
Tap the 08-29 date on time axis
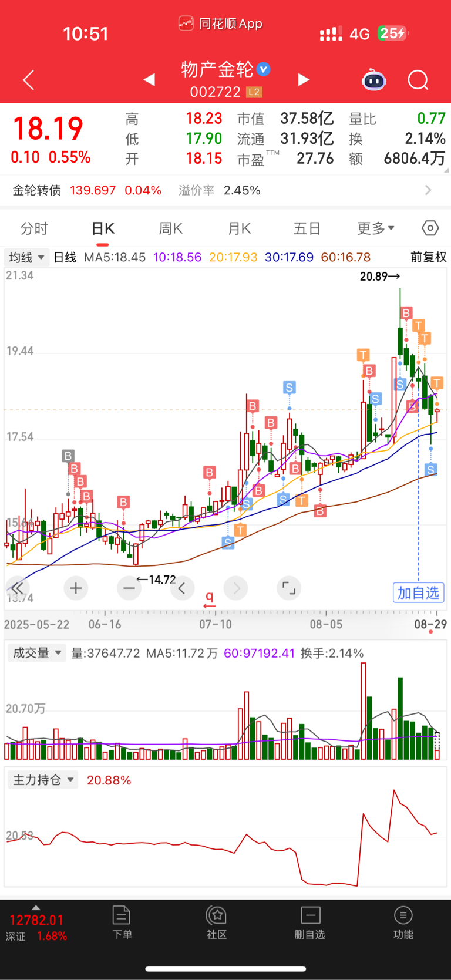click(x=430, y=624)
